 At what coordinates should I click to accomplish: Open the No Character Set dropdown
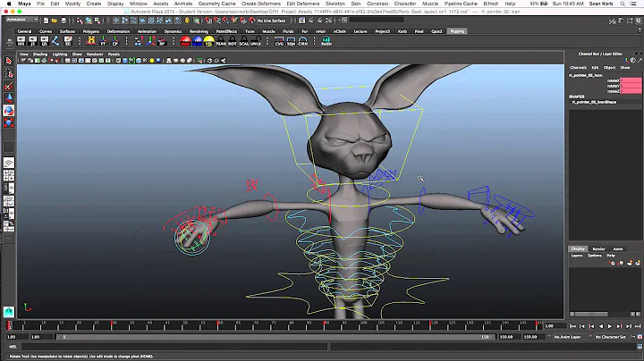click(610, 337)
